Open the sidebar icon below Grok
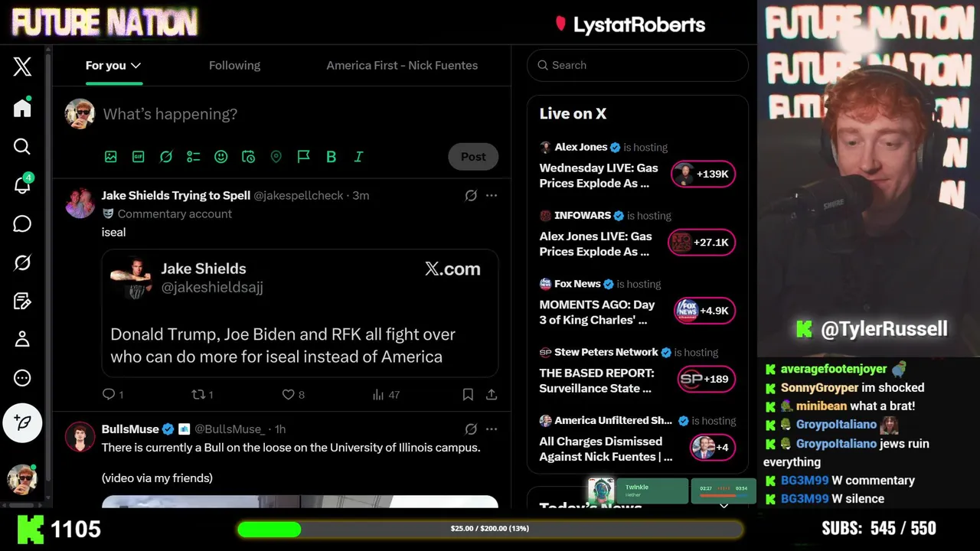 coord(22,301)
